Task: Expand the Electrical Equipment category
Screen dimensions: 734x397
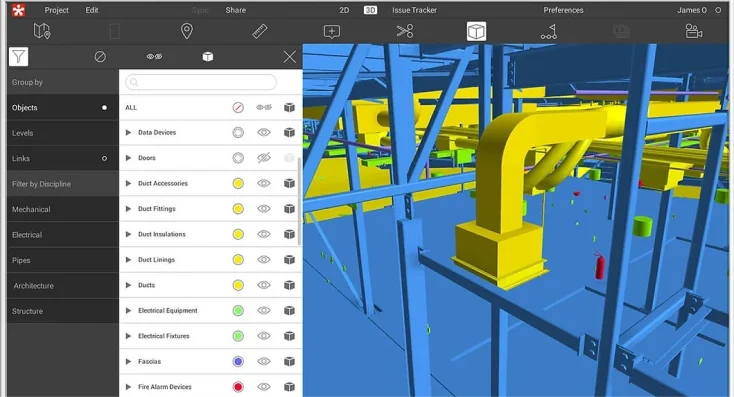Action: (x=128, y=310)
